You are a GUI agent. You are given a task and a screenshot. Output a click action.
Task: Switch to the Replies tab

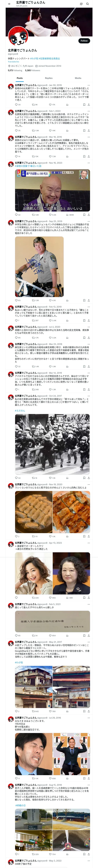49,78
